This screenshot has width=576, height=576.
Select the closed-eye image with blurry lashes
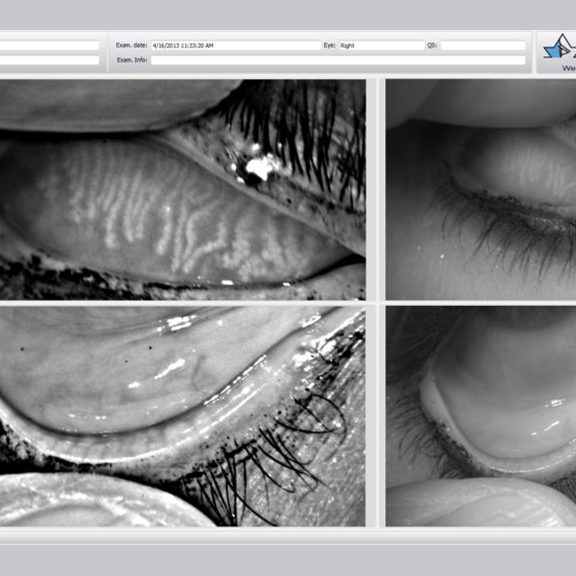[x=481, y=190]
